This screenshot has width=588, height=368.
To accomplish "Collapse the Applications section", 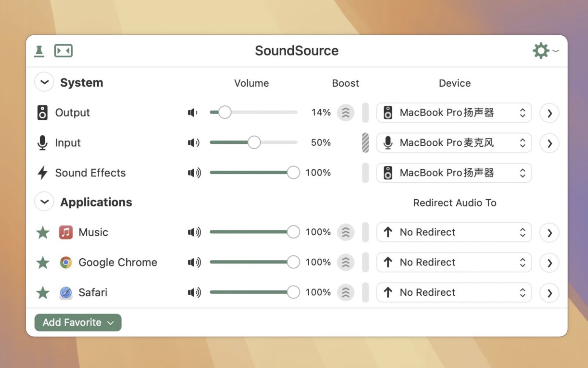I will pos(44,202).
